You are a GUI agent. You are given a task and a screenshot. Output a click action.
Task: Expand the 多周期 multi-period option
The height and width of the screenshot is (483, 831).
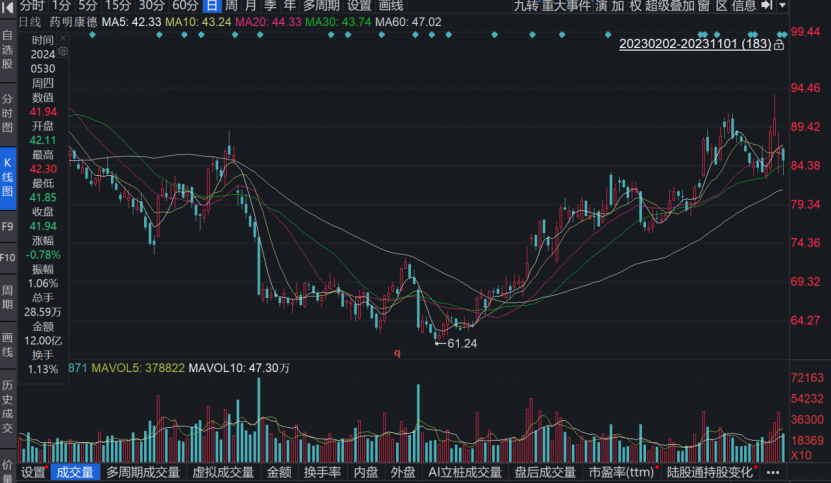323,6
